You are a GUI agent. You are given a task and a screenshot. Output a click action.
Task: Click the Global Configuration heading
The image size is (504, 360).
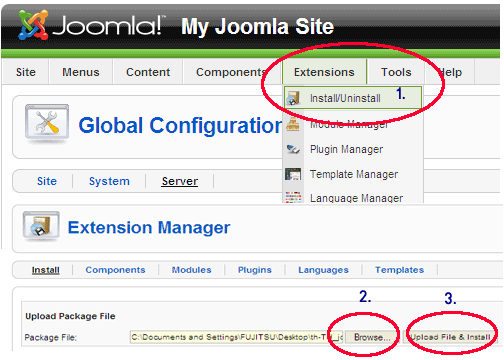(180, 125)
